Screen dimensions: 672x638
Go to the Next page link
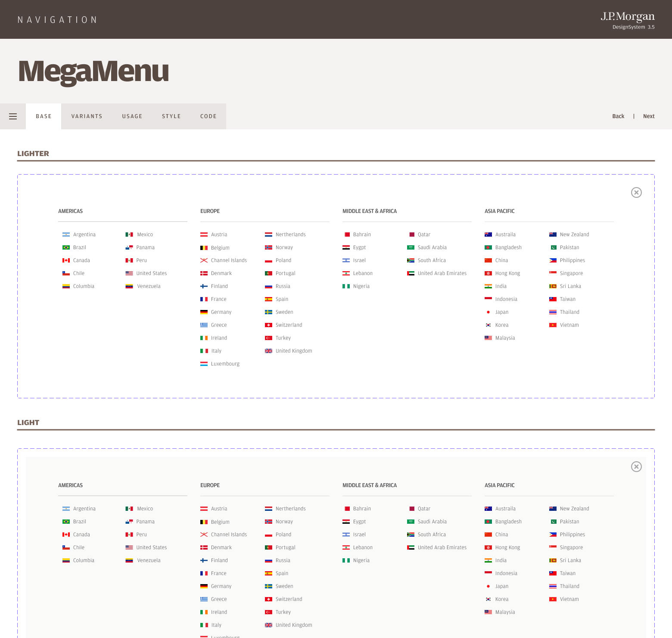(x=649, y=116)
